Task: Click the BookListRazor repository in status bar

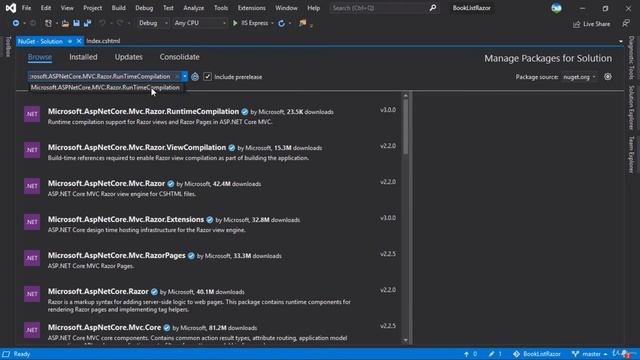Action: (x=537, y=354)
